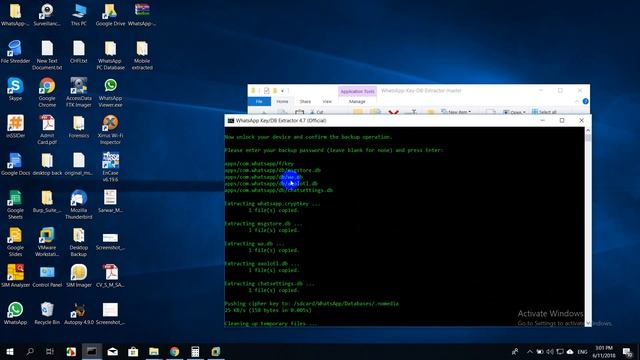The height and width of the screenshot is (360, 640).
Task: Open the Microsoft Store taskbar icon
Action: pyautogui.click(x=133, y=351)
